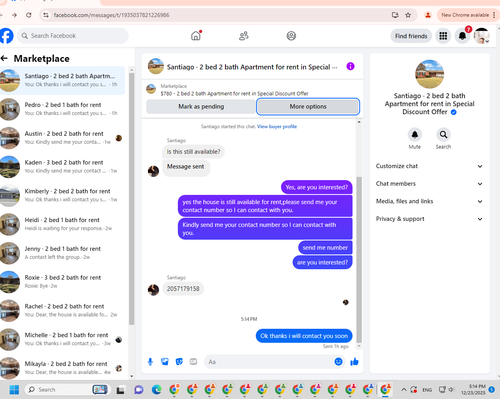Click the conversation list scrollbar
This screenshot has height=399, width=500.
click(131, 198)
